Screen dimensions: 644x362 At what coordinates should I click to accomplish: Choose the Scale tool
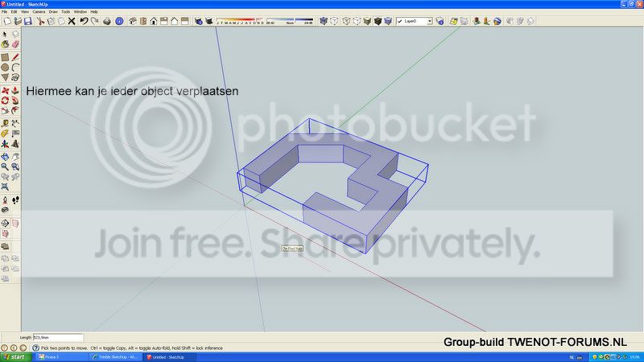pyautogui.click(x=5, y=110)
